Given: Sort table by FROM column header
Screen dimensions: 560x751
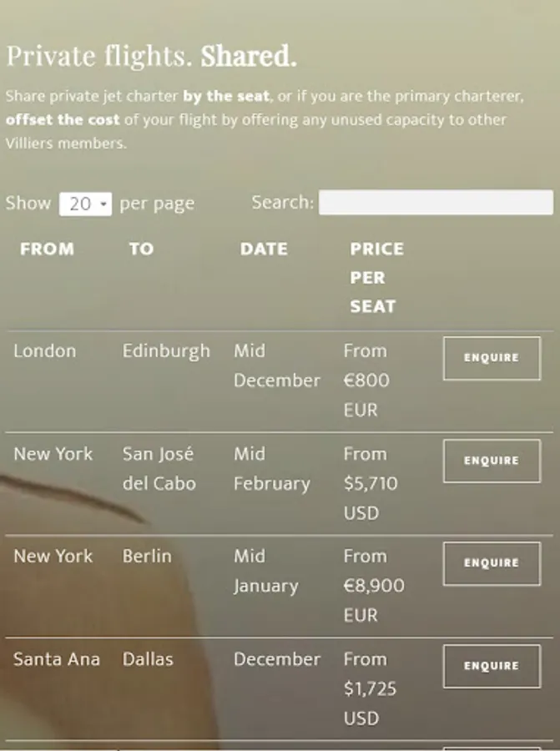Looking at the screenshot, I should click(47, 249).
